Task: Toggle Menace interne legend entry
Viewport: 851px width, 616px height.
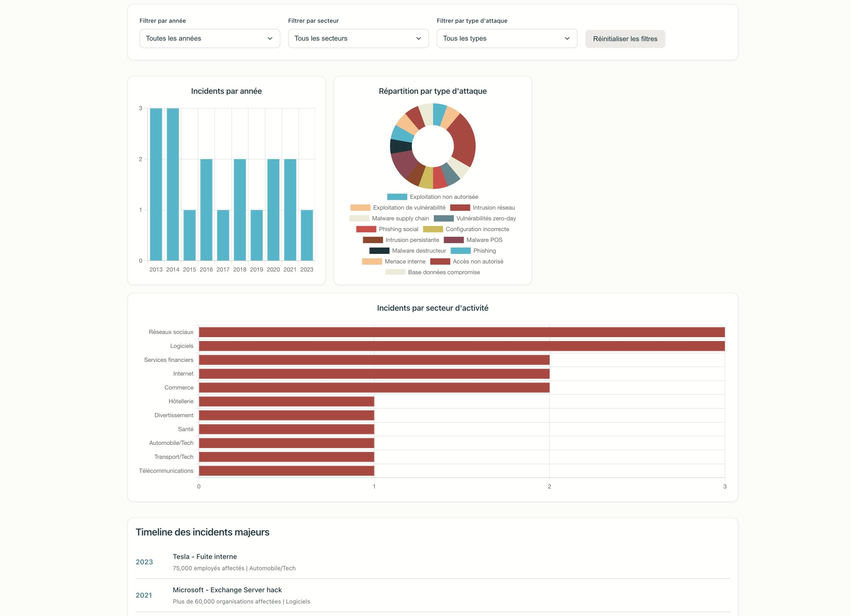Action: [394, 262]
